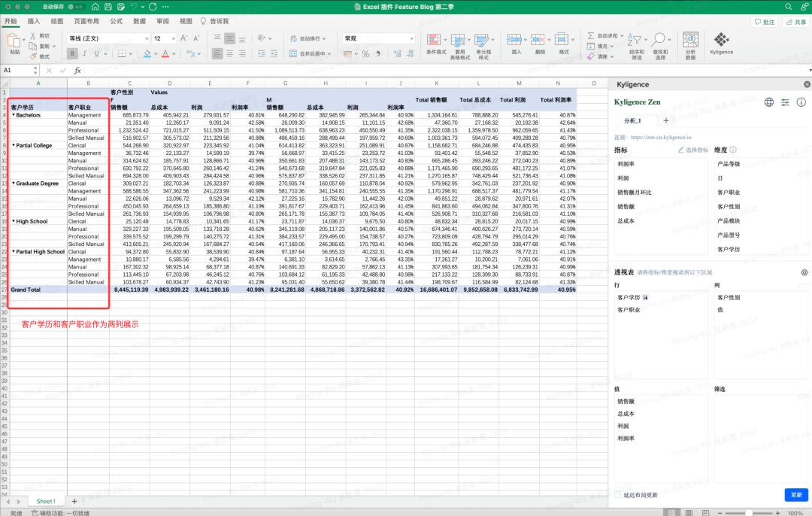Add a new analysis tab with plus
The height and width of the screenshot is (516, 812).
click(x=665, y=120)
